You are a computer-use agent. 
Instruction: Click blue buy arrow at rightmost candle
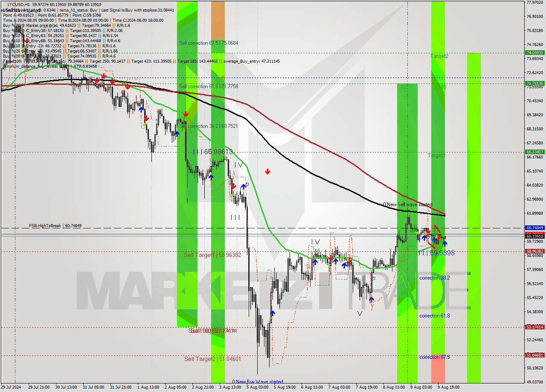coord(445,244)
